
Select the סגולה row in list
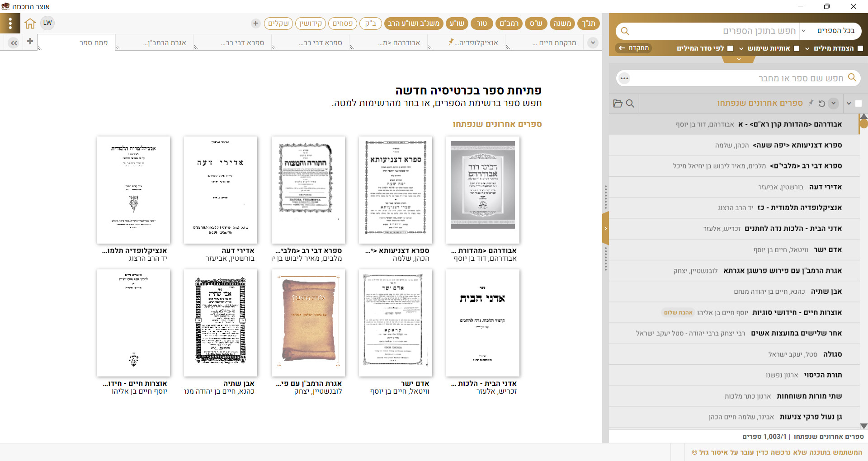[734, 354]
